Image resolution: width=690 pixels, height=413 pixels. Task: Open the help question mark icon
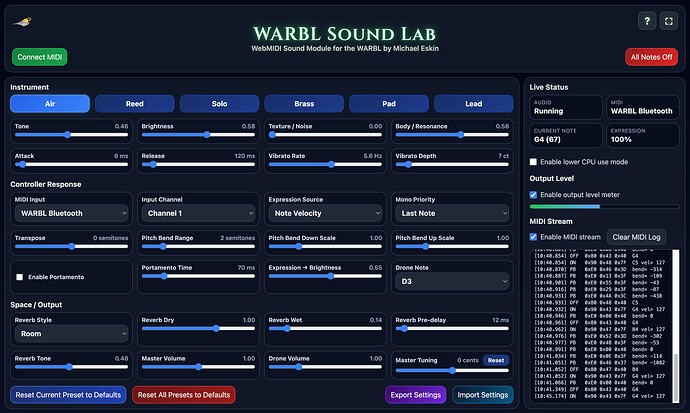pos(647,21)
